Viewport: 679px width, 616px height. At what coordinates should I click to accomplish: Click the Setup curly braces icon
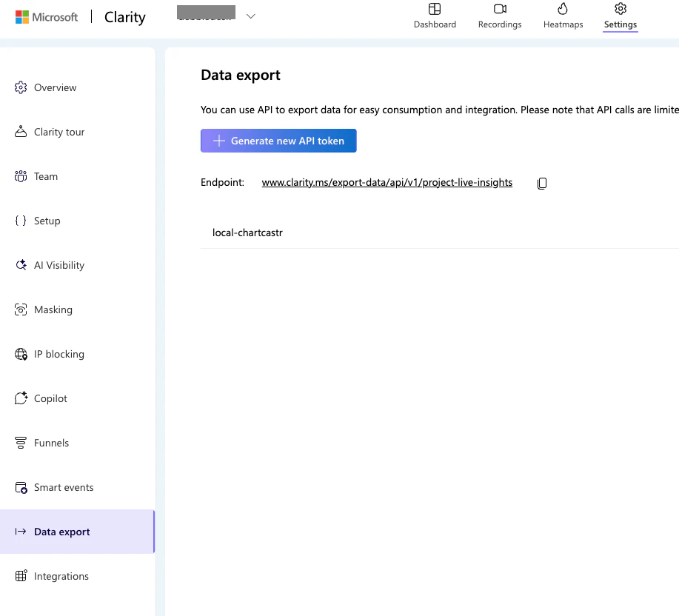[20, 221]
